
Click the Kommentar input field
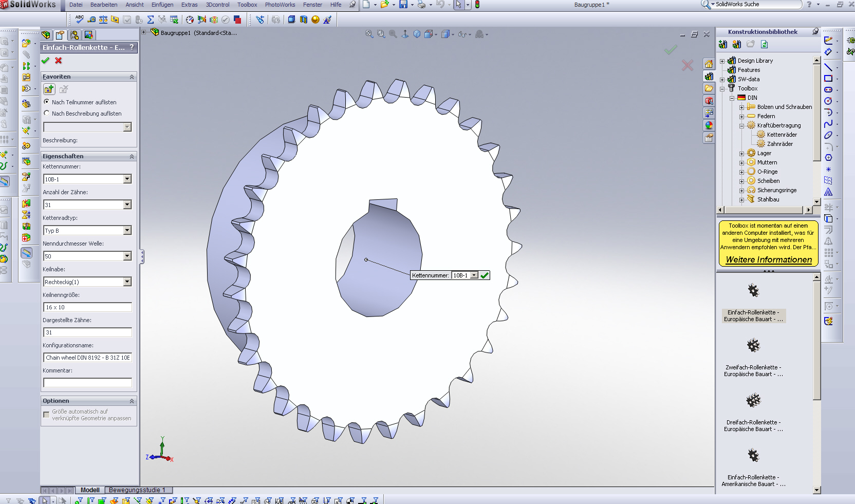pos(87,383)
